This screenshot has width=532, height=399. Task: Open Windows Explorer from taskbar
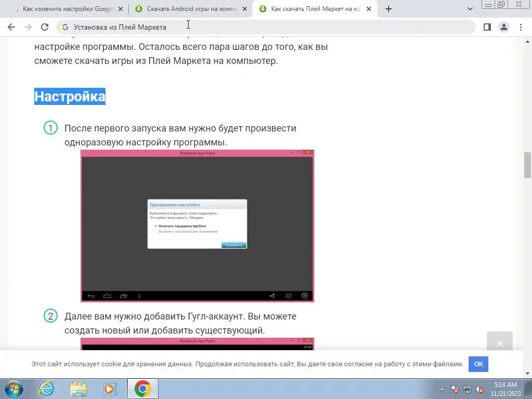pos(78,389)
